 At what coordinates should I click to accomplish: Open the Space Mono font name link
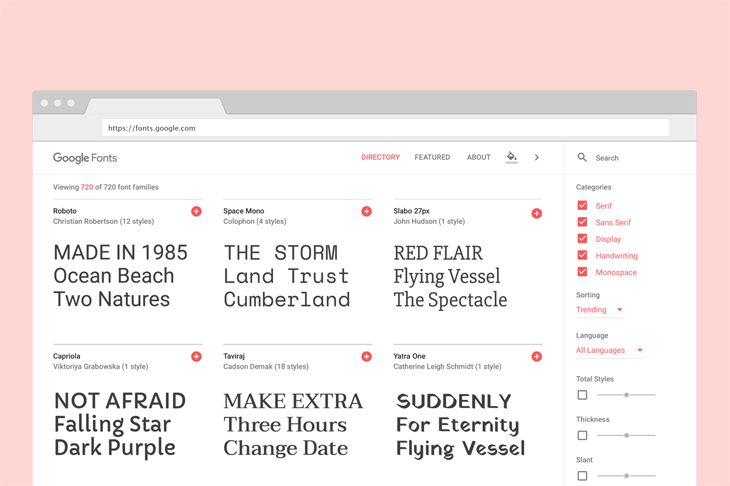[243, 211]
